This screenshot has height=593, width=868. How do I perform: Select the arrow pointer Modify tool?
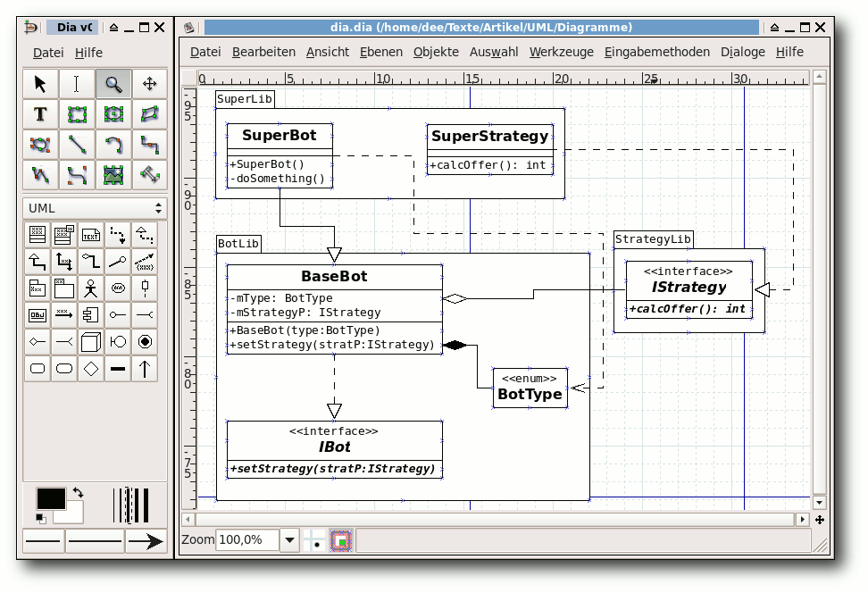click(40, 84)
